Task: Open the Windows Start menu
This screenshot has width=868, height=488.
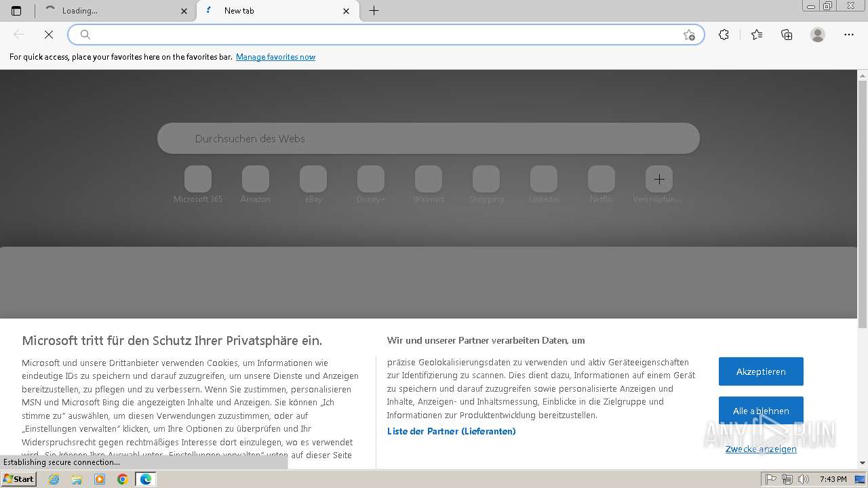Action: pyautogui.click(x=18, y=479)
